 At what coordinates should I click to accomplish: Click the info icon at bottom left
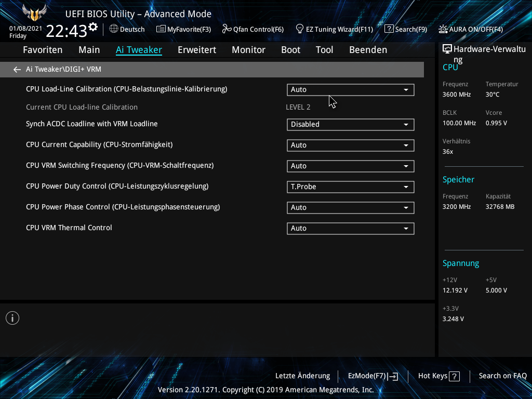[12, 318]
